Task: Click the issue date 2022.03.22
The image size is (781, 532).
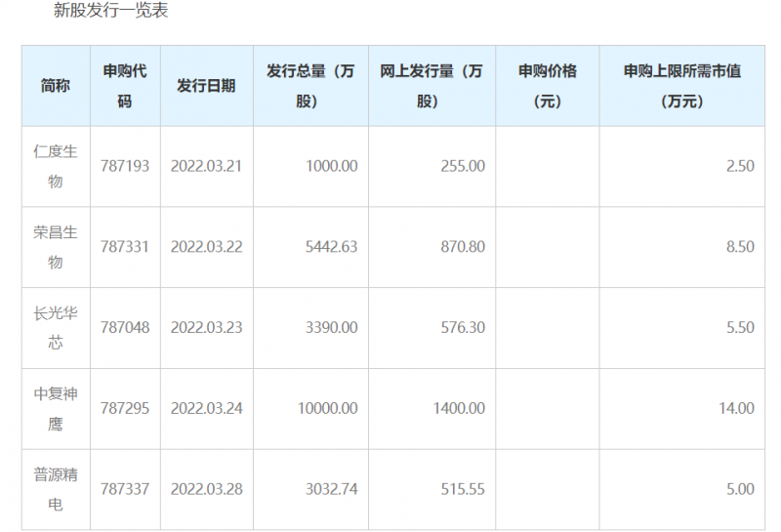Action: pyautogui.click(x=206, y=247)
